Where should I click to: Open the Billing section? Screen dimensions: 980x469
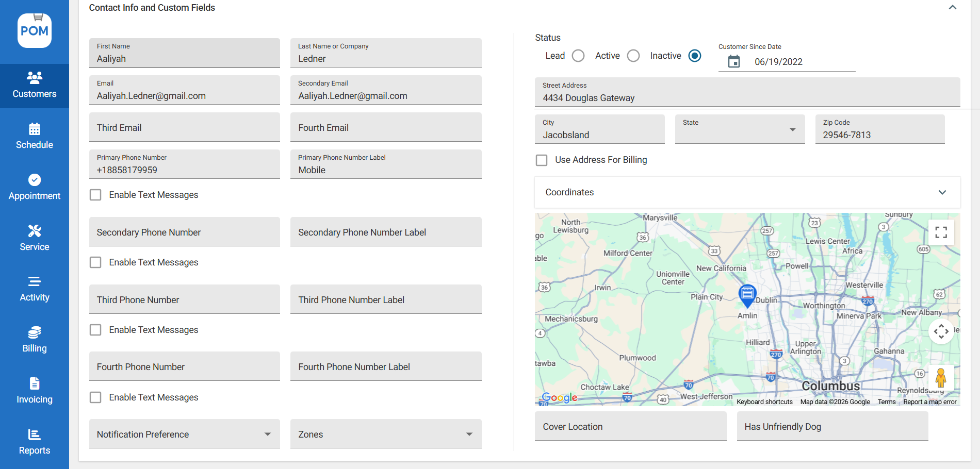point(34,332)
